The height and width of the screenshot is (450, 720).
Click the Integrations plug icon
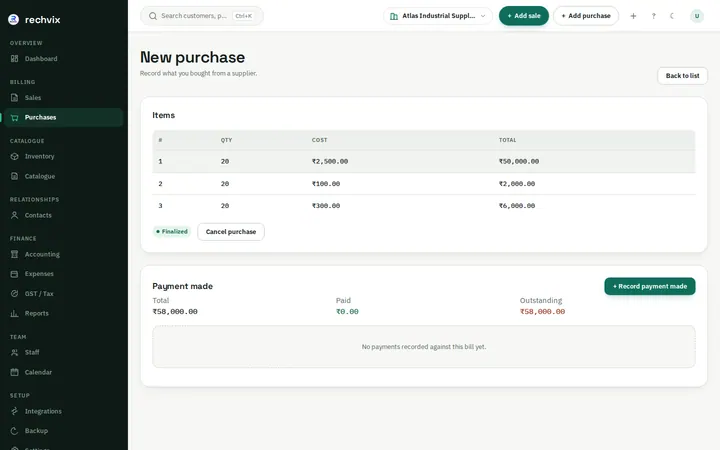coord(15,411)
